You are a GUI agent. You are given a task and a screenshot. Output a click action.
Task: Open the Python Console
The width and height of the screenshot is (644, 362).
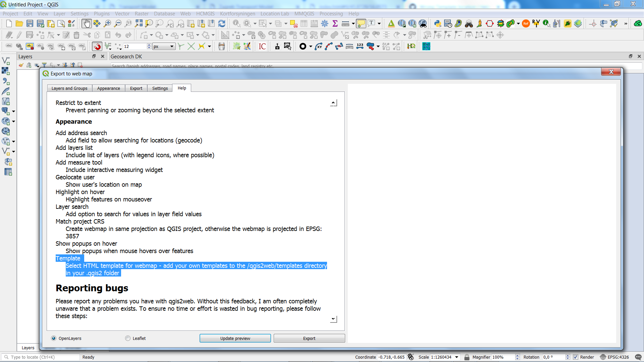coord(437,23)
